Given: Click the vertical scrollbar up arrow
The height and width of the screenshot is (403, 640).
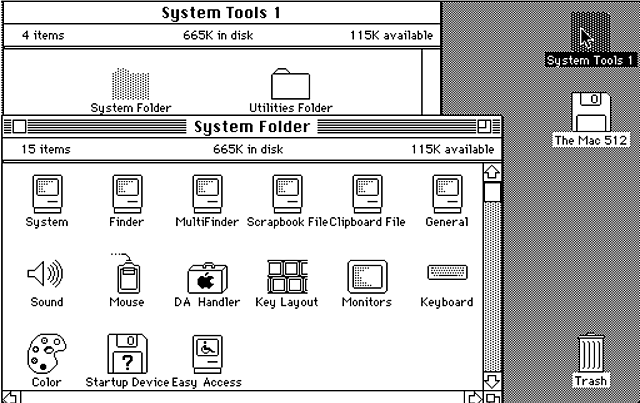Looking at the screenshot, I should click(x=492, y=172).
